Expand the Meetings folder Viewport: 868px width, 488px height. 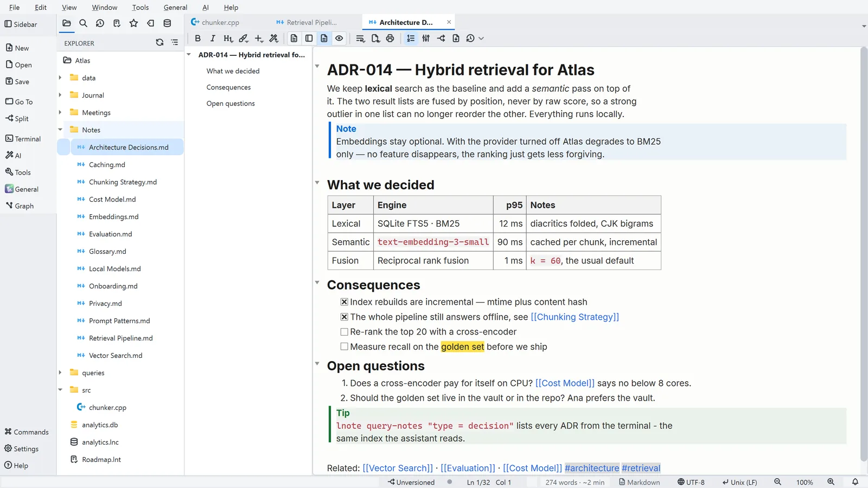[x=60, y=112]
